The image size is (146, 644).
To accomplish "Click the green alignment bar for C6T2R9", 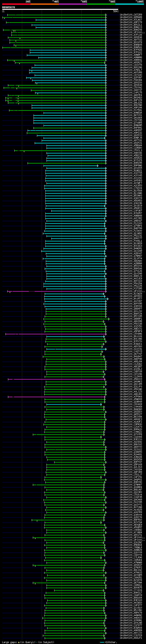I will click(57, 15).
